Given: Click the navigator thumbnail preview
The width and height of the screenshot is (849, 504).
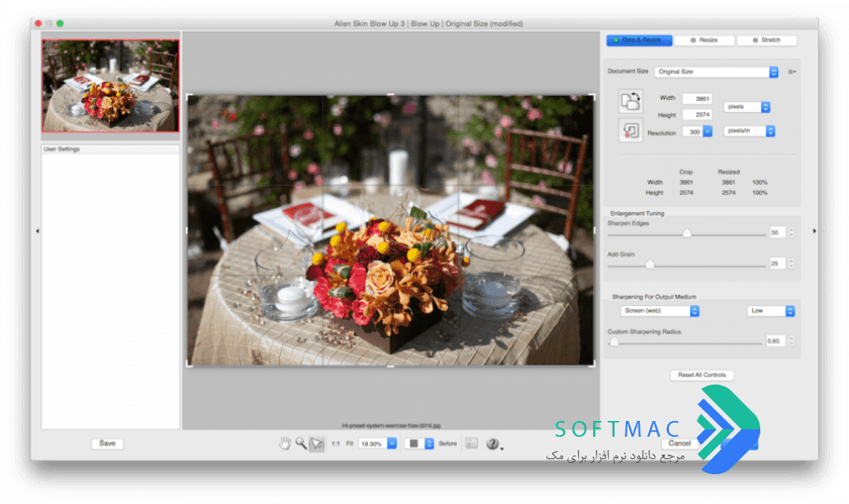Looking at the screenshot, I should tap(110, 86).
